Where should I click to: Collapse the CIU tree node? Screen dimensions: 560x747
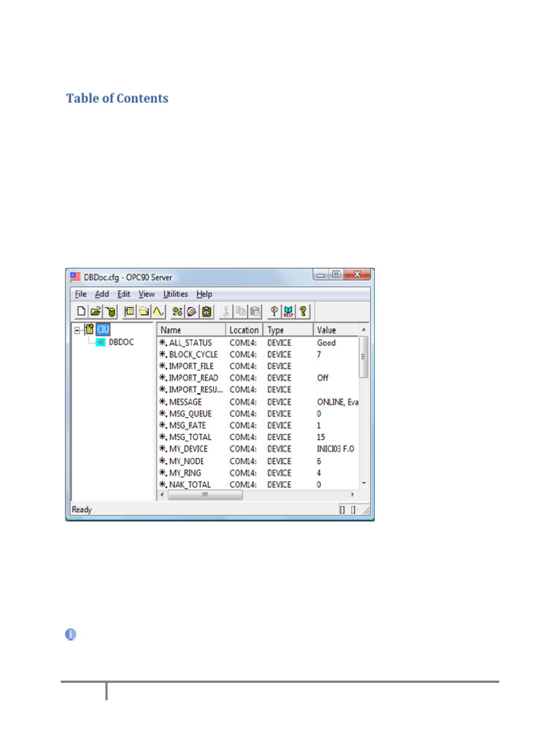pos(77,330)
